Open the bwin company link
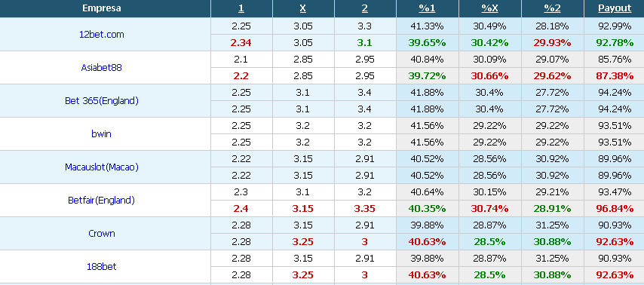Viewport: 644px width, 285px height. 102,134
